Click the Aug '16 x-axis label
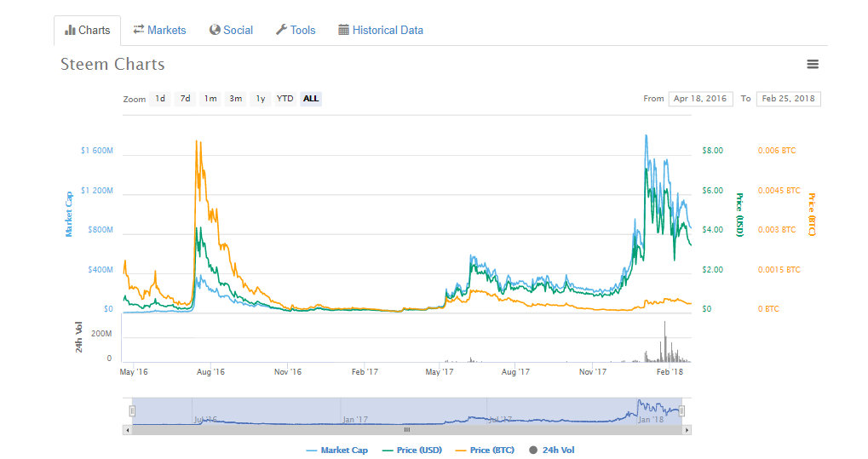Viewport: 868px width, 459px height. pos(211,372)
